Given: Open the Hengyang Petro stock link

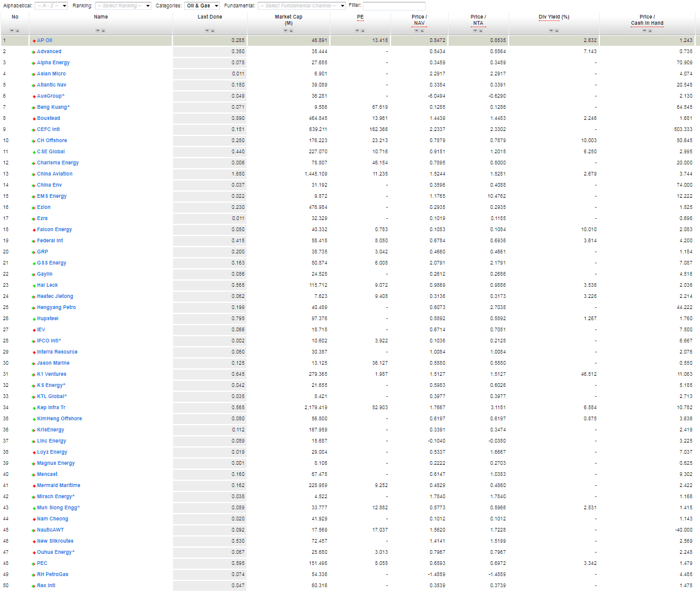Looking at the screenshot, I should coord(56,307).
